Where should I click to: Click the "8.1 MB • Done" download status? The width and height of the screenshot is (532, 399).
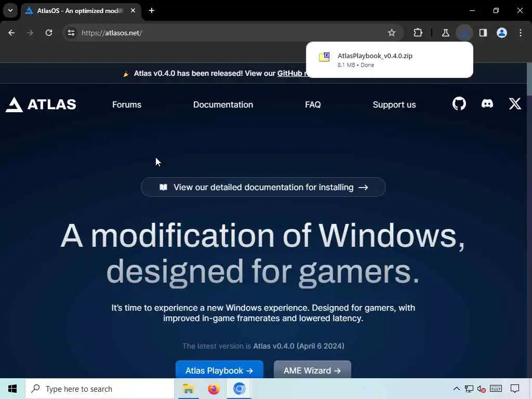click(x=355, y=65)
